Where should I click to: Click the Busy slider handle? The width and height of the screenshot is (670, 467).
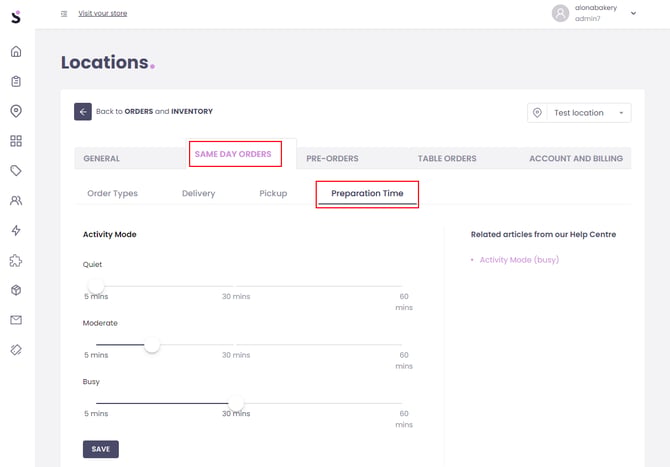[236, 403]
